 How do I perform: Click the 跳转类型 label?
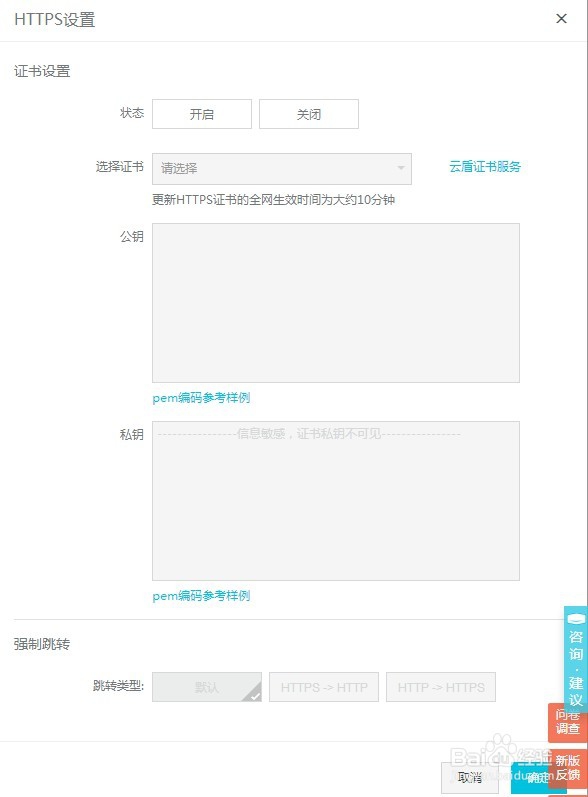click(x=118, y=686)
